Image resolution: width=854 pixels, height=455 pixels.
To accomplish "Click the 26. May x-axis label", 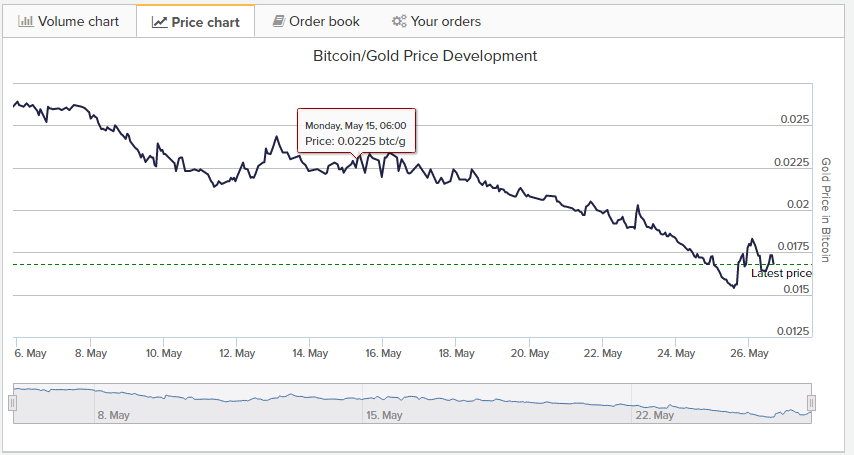I will [x=749, y=353].
